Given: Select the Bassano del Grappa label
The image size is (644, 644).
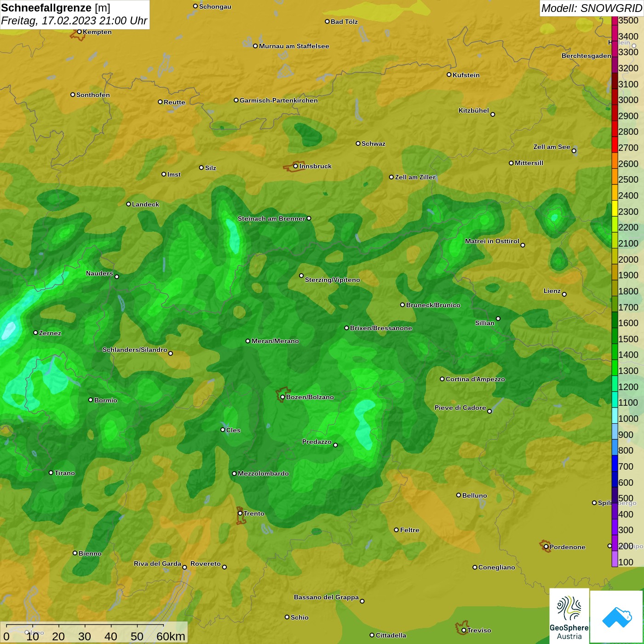Looking at the screenshot, I should coord(326,597).
